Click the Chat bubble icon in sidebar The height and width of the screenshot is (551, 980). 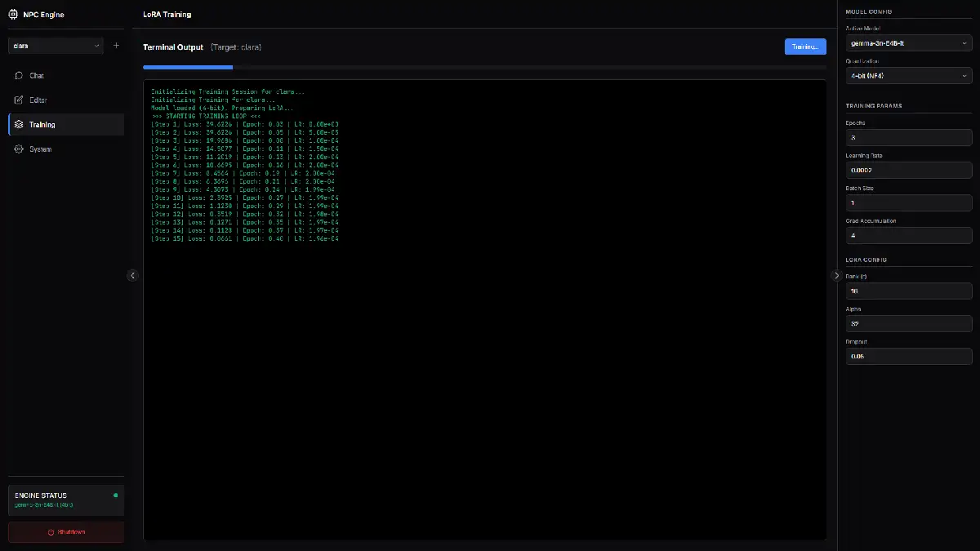19,76
